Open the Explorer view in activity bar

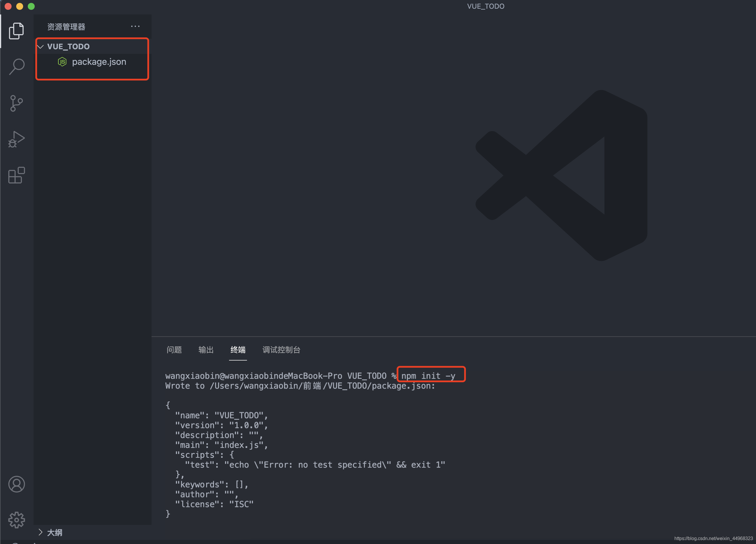pyautogui.click(x=16, y=31)
